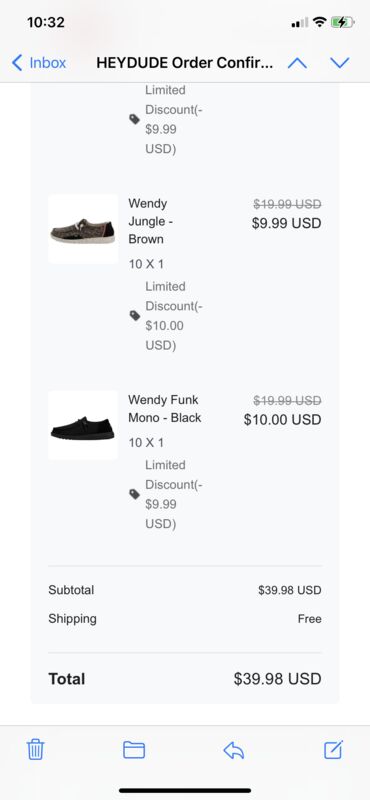Open the move-to-folder icon
The height and width of the screenshot is (800, 370).
(x=134, y=749)
